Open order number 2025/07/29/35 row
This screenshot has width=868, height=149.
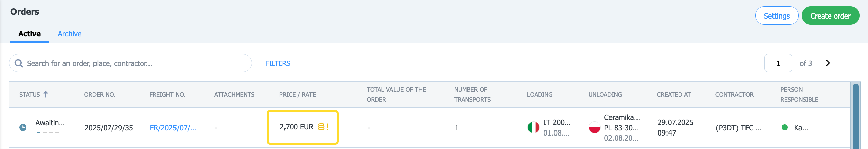click(x=109, y=128)
